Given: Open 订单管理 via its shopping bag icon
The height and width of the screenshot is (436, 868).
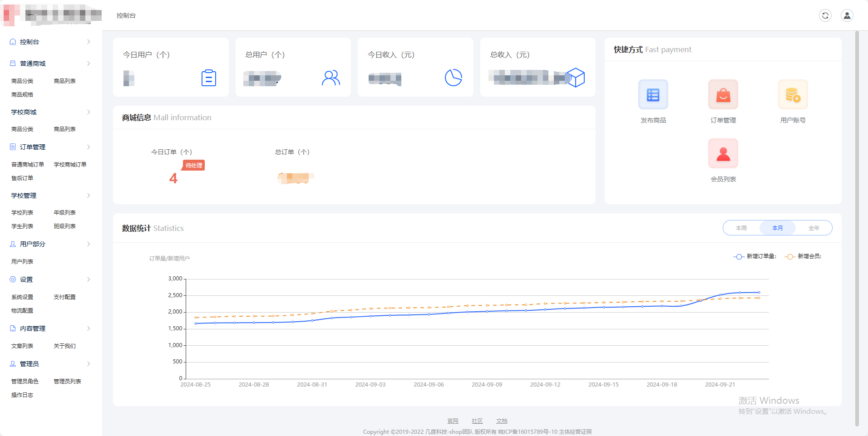Looking at the screenshot, I should click(722, 94).
